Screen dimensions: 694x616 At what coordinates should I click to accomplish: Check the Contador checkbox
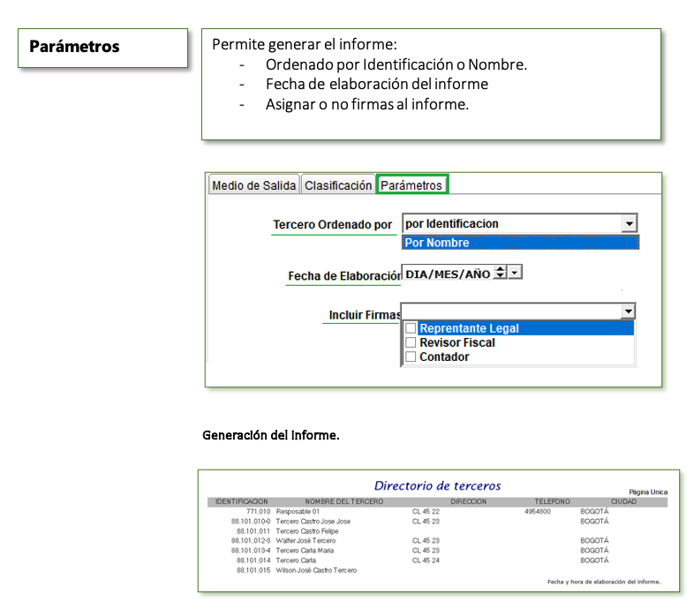pos(411,357)
